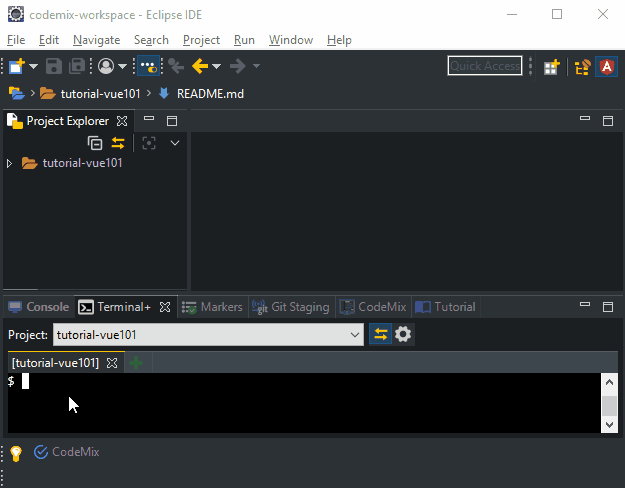Expand the tutorial-vue101 project tree node
This screenshot has width=625, height=488.
point(10,163)
